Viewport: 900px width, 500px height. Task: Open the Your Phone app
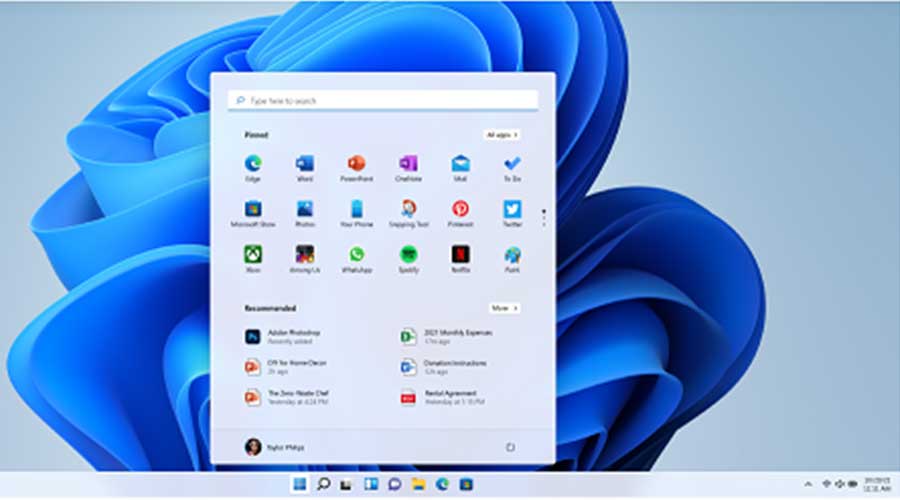tap(356, 214)
